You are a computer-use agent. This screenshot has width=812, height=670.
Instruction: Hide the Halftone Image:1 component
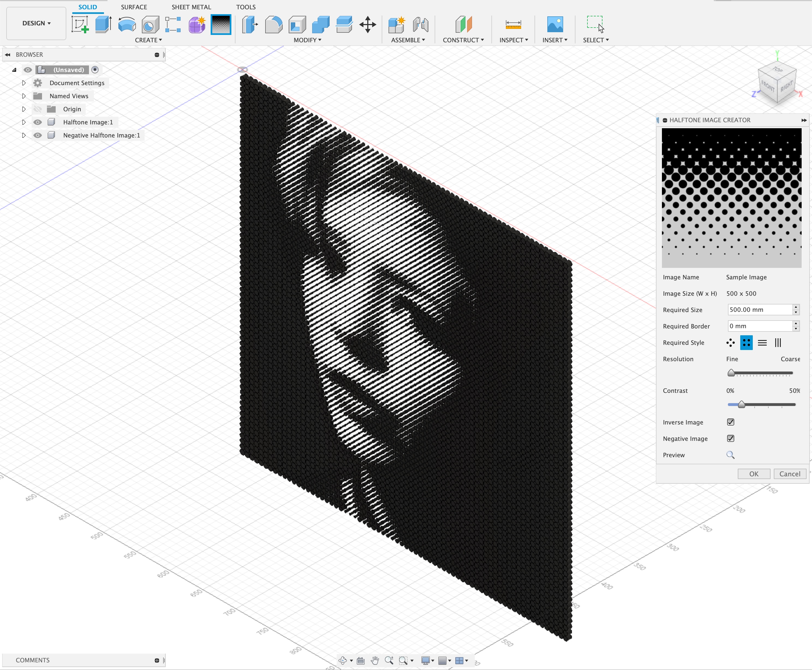pyautogui.click(x=37, y=122)
